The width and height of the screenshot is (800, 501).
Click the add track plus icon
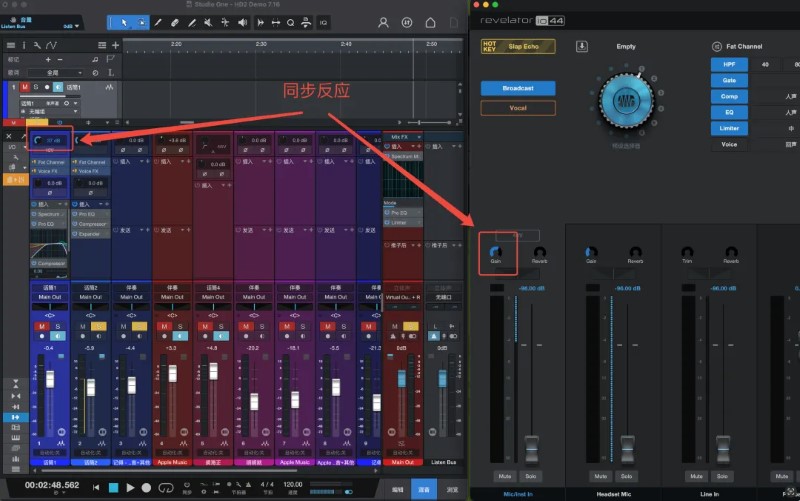pyautogui.click(x=115, y=45)
